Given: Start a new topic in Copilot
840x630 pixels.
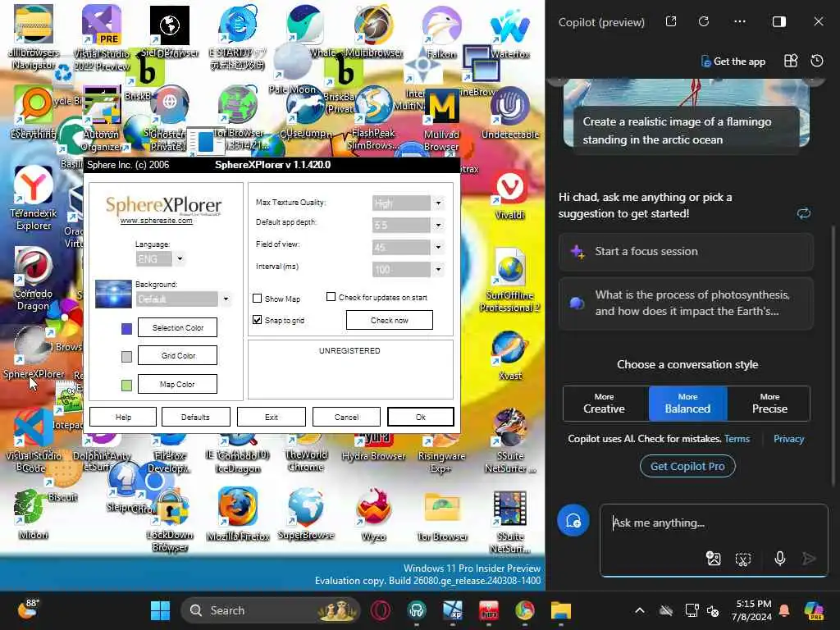Looking at the screenshot, I should click(x=573, y=521).
